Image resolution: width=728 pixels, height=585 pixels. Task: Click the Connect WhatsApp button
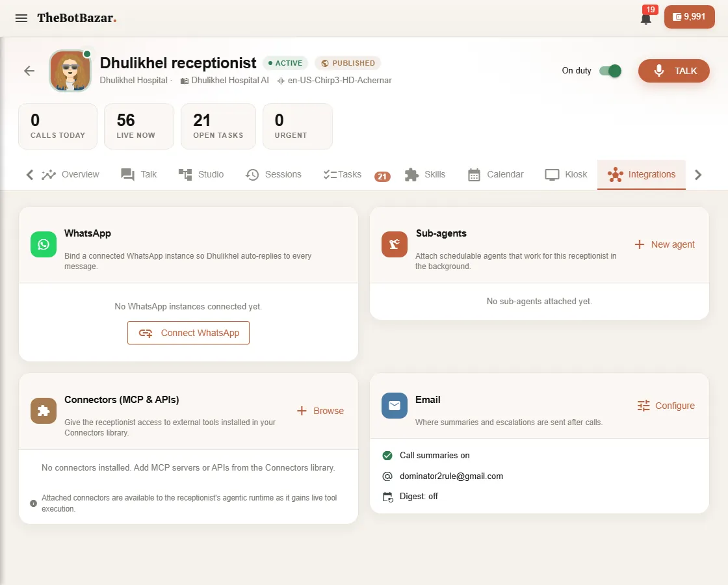pyautogui.click(x=188, y=333)
